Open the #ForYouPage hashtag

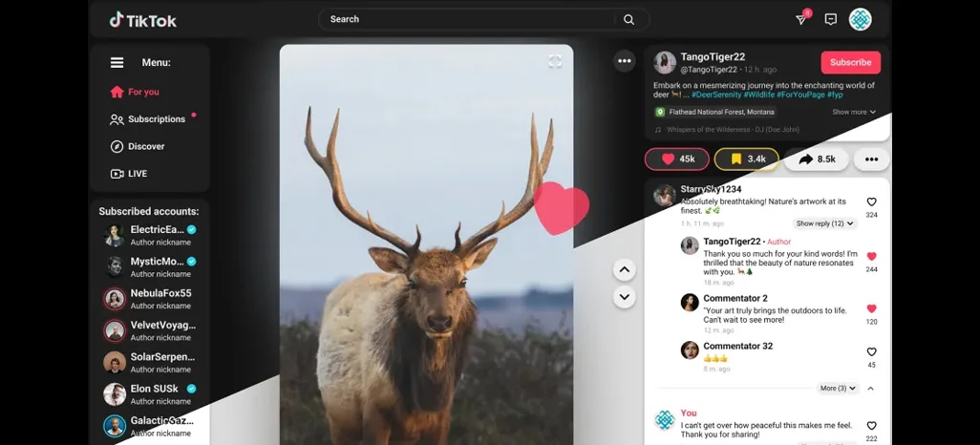[x=801, y=95]
